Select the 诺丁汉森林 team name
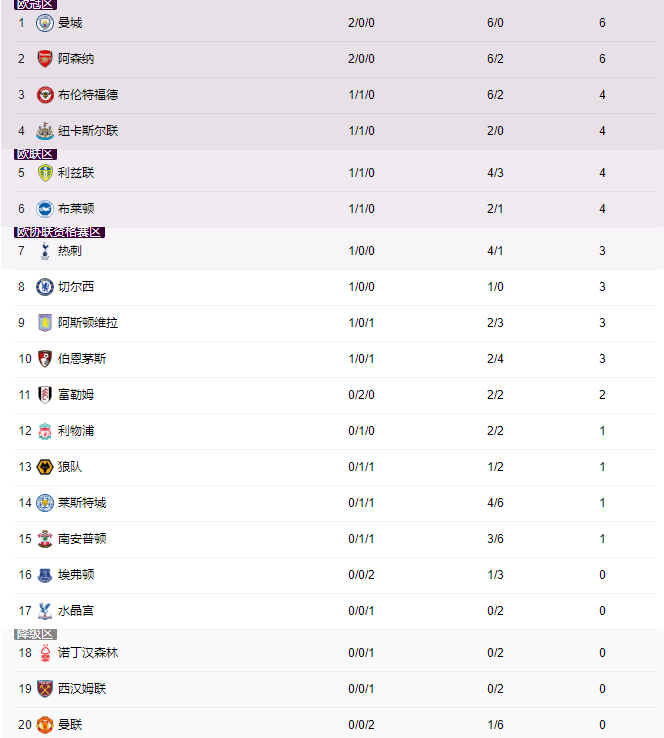 pyautogui.click(x=88, y=653)
